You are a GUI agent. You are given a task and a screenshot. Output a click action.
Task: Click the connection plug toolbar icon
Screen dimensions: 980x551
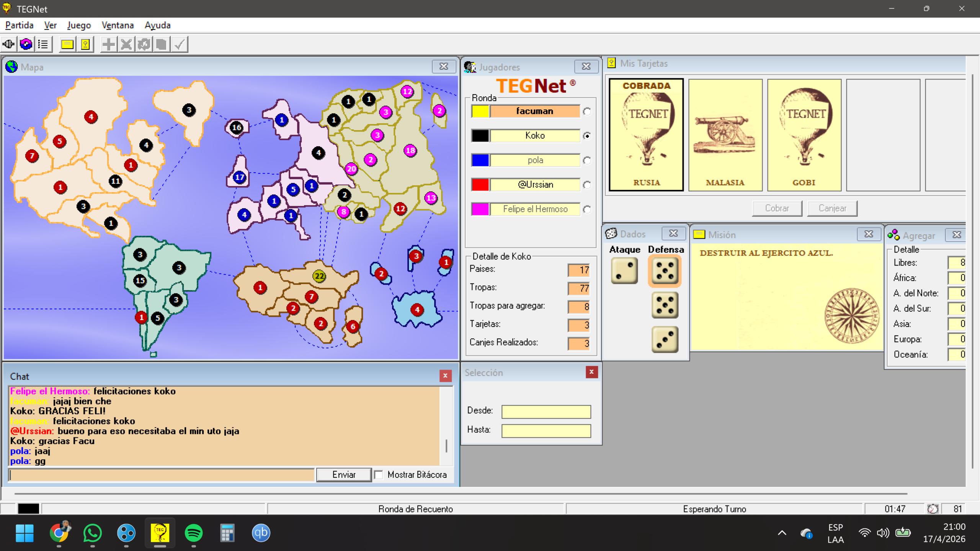click(8, 44)
